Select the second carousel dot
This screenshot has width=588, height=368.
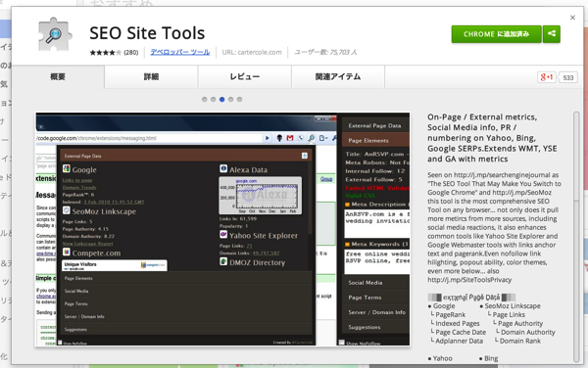tap(213, 99)
